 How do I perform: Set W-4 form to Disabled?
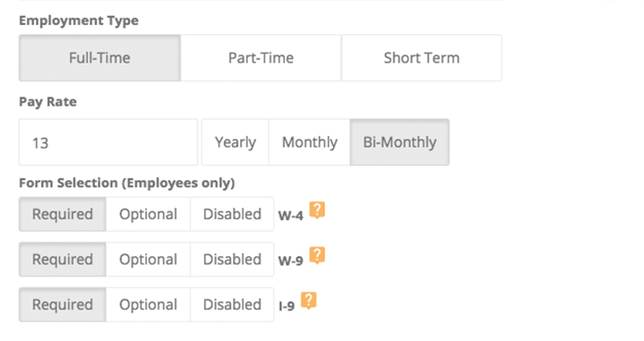pyautogui.click(x=232, y=214)
